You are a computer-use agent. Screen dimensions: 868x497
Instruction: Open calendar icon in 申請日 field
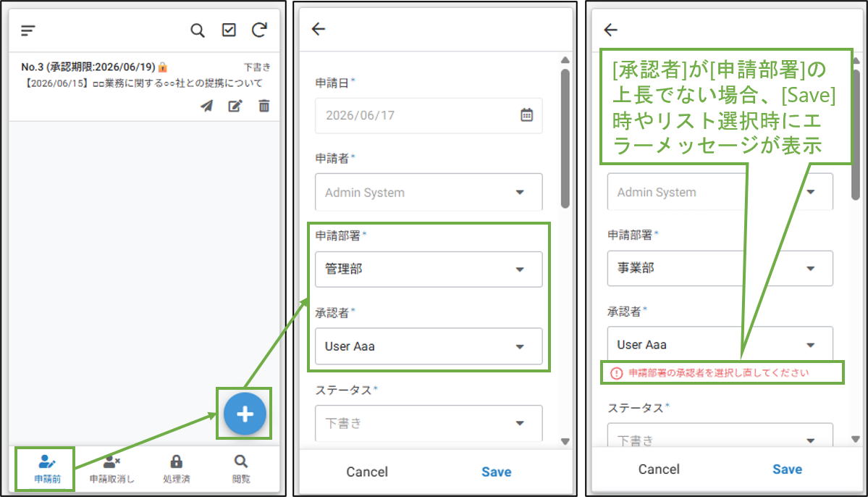click(526, 114)
